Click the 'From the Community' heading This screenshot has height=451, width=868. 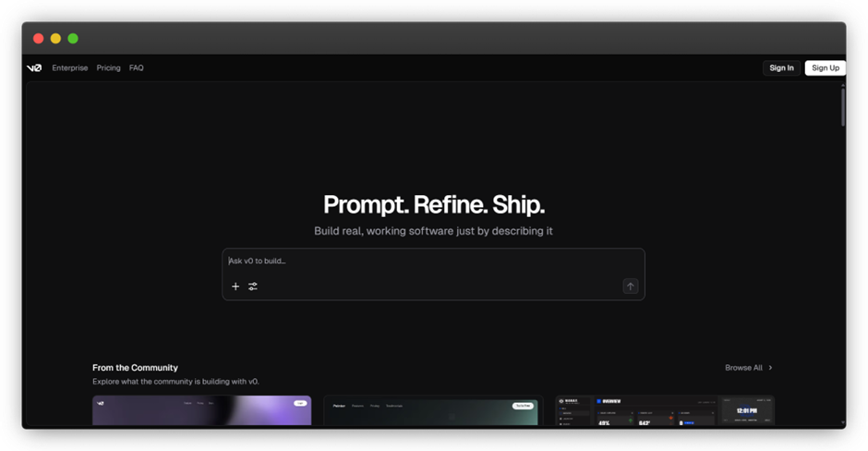135,368
